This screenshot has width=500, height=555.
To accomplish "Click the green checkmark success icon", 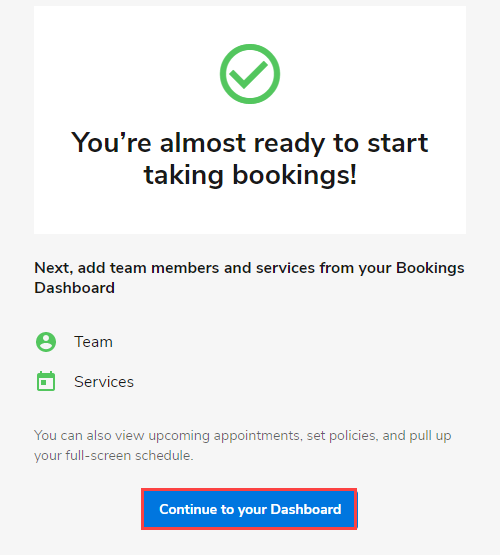I will point(250,74).
